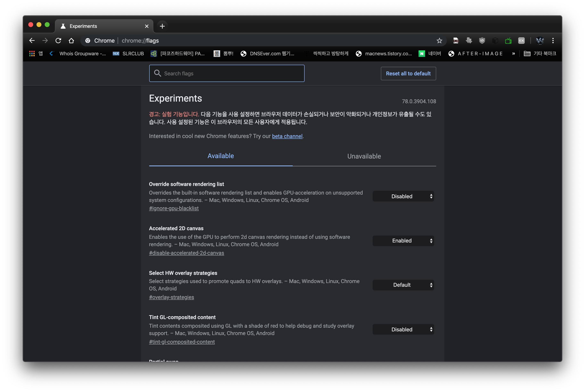This screenshot has width=585, height=392.
Task: Reload the chrome://flags page
Action: [x=58, y=41]
